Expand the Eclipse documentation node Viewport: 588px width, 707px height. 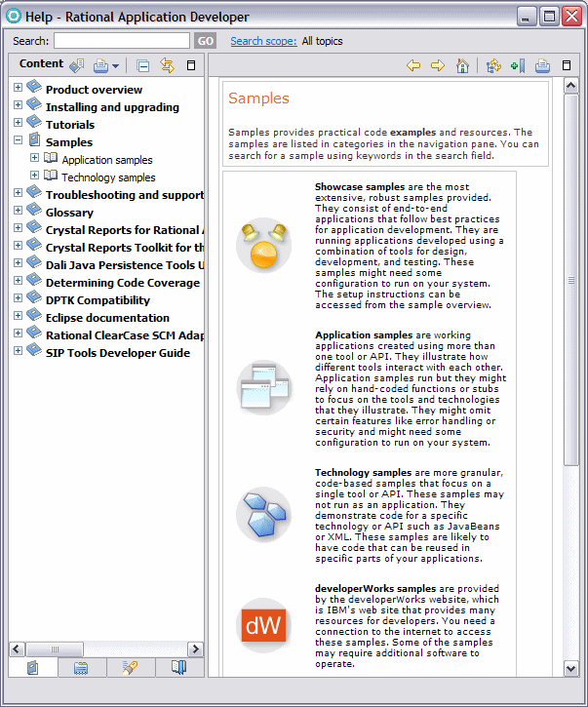[x=18, y=316]
